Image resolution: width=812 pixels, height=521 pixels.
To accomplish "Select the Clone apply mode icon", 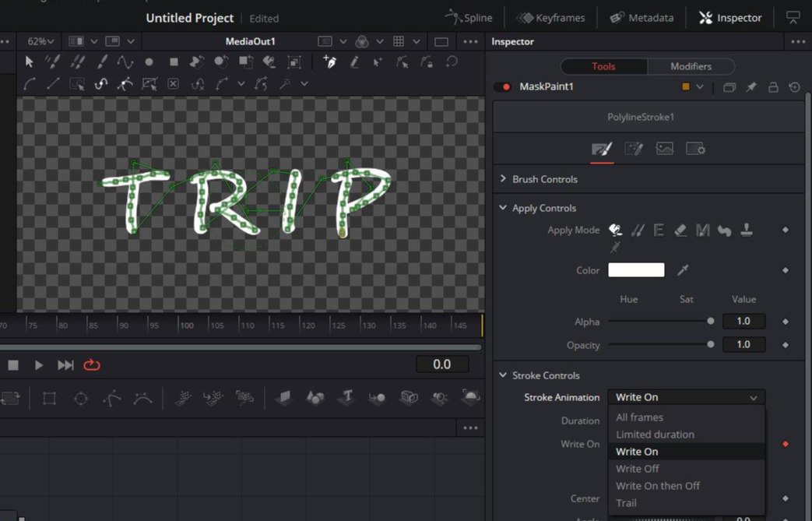I will (638, 230).
